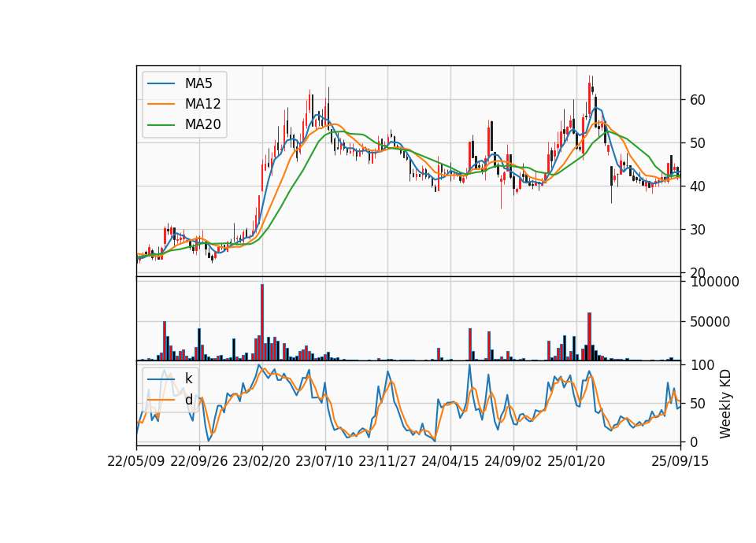Click the 22/09/26 date tick label
Viewport: 756px width, 543px height.
[199, 461]
